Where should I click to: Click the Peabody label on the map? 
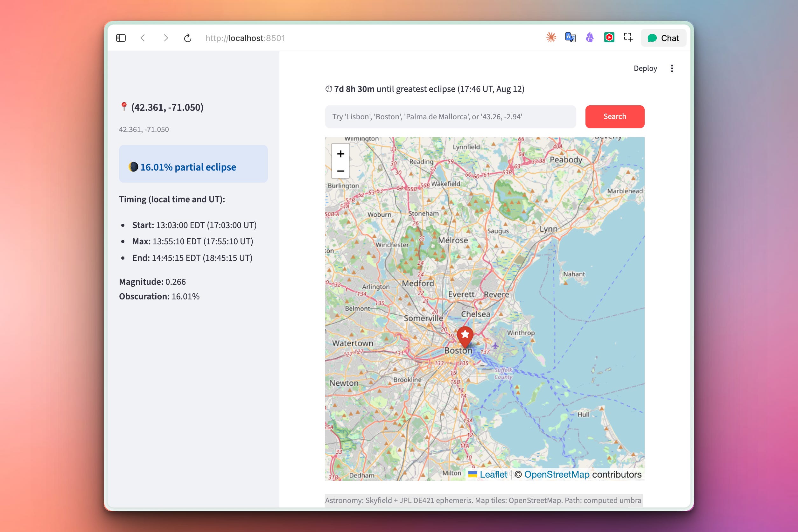click(x=566, y=160)
